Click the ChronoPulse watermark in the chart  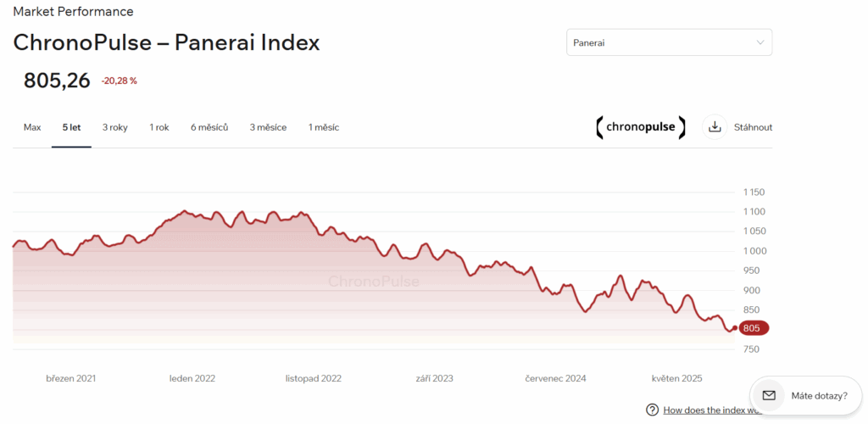[x=373, y=282]
